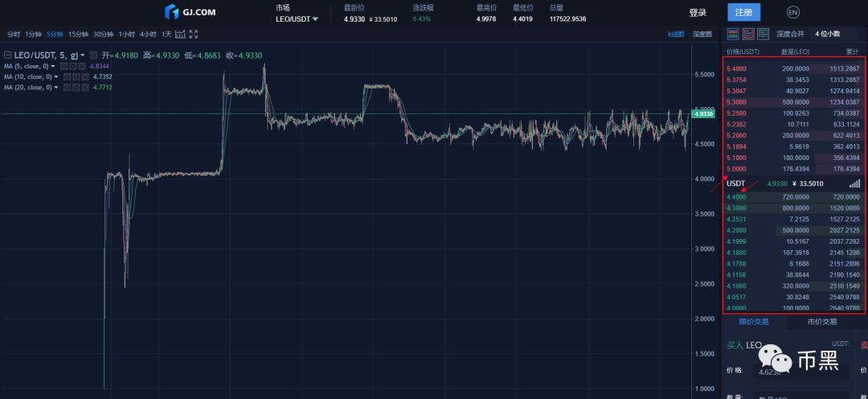Click the signal bars icon beside 33.5010

click(x=854, y=183)
